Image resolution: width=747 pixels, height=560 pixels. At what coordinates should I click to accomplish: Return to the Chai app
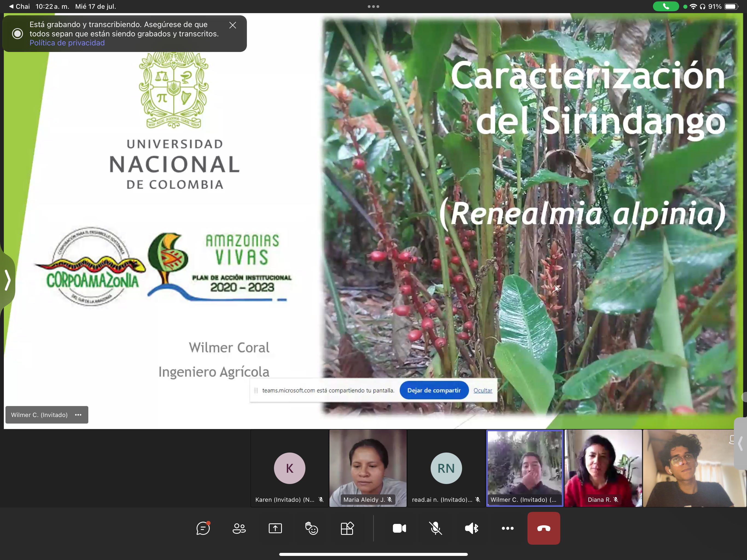point(19,6)
